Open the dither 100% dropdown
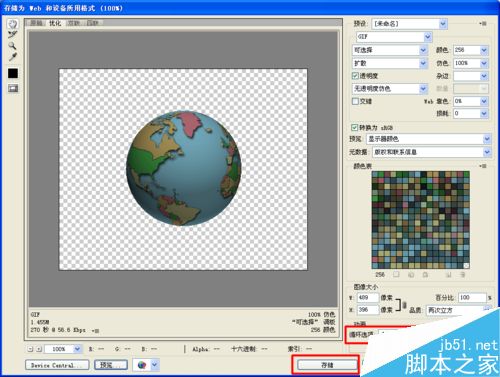 tap(471, 63)
